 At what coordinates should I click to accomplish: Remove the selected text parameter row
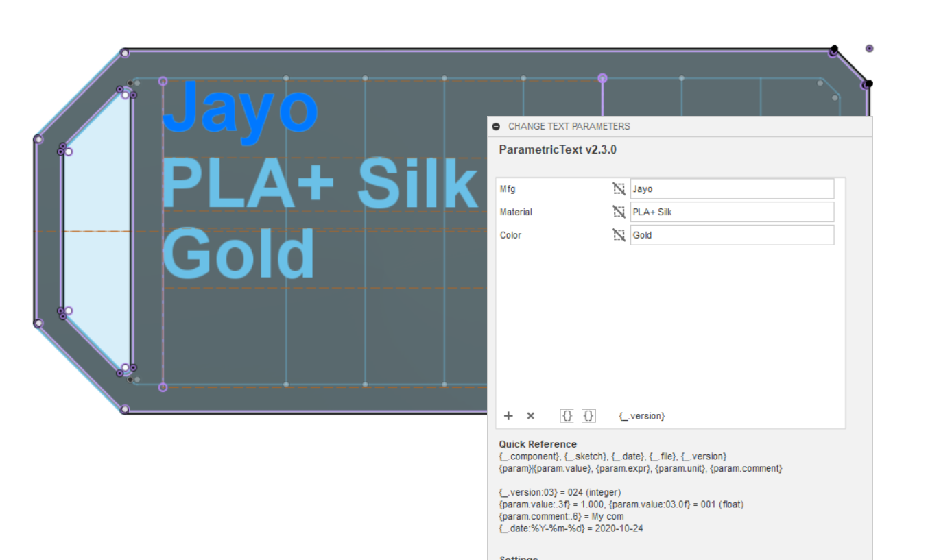(x=530, y=415)
